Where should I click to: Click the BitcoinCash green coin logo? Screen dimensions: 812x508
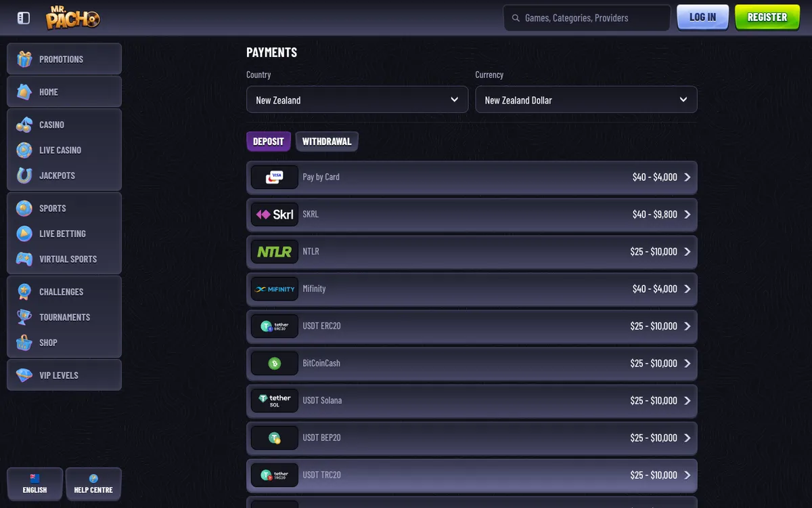[x=274, y=363]
